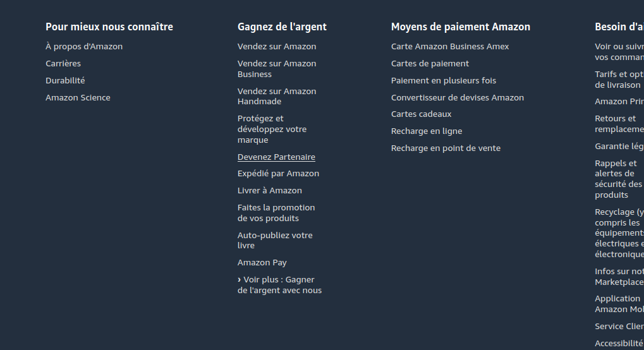Open the Durabilité link
The image size is (644, 350).
click(65, 81)
